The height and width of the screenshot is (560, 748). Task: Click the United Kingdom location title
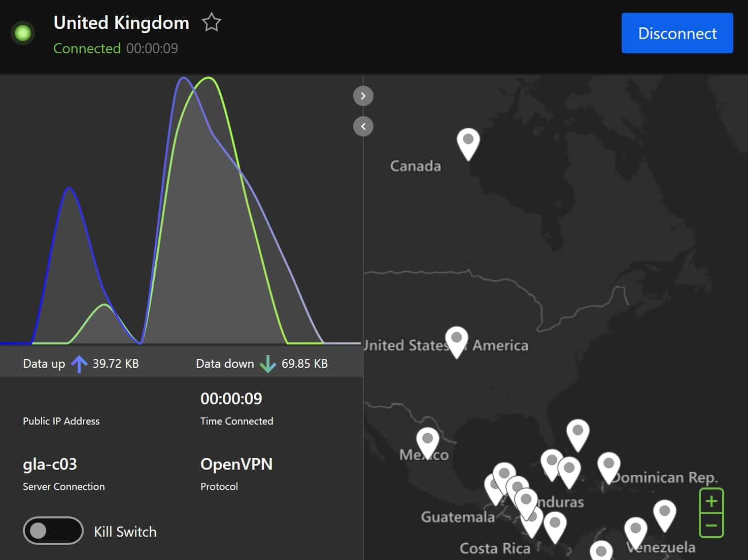pyautogui.click(x=121, y=23)
